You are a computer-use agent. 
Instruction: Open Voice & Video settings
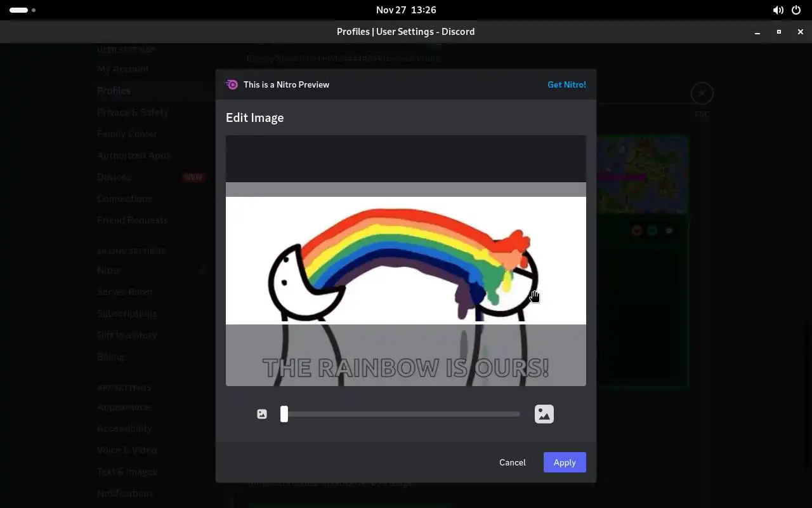(x=127, y=450)
